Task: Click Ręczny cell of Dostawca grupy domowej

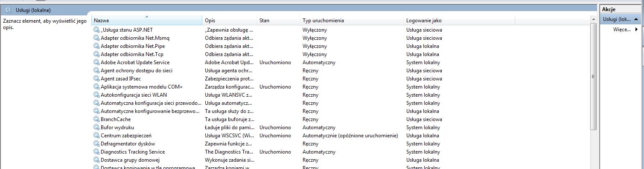Action: pos(310,160)
